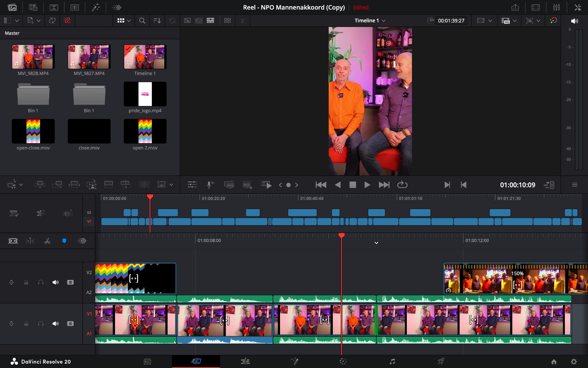
Task: Open the thumbnail view options dropdown
Action: (128, 21)
